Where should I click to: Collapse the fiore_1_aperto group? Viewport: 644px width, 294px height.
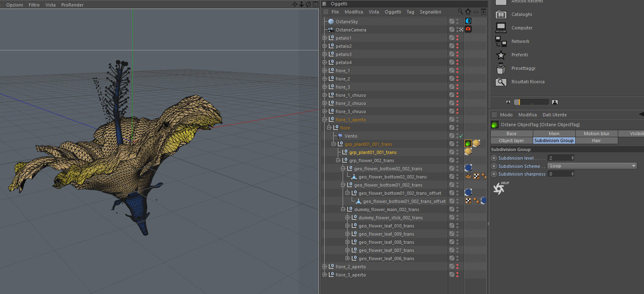[325, 119]
